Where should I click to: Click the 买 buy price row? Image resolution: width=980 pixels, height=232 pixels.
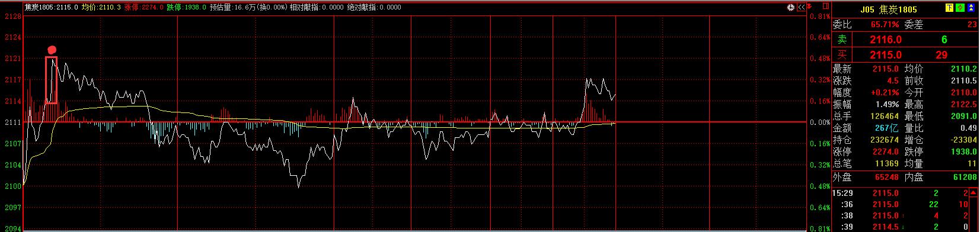point(905,54)
